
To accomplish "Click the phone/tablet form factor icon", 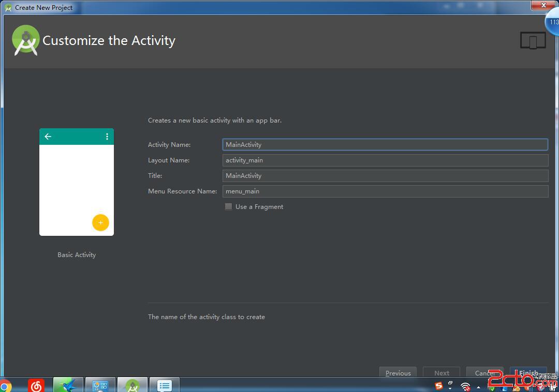I will point(533,41).
